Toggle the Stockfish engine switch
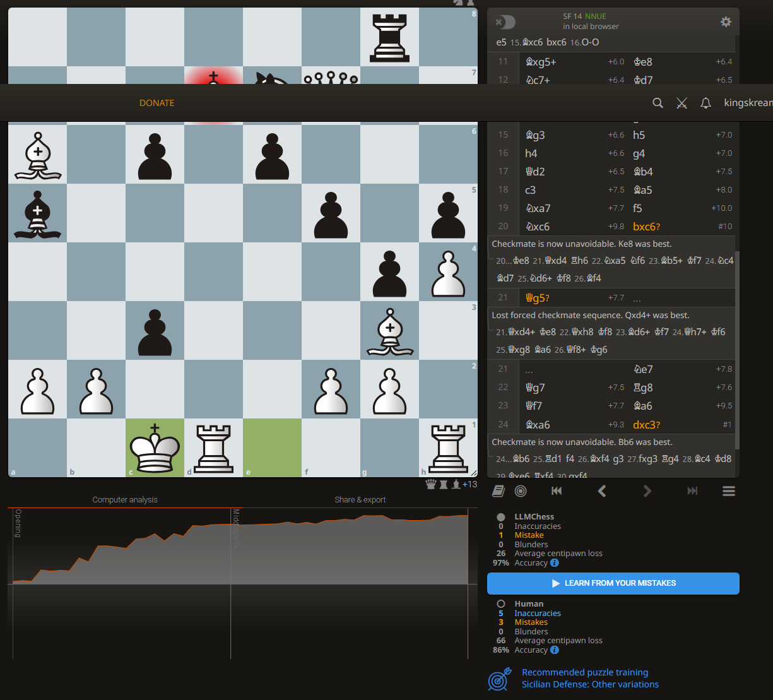 click(505, 23)
